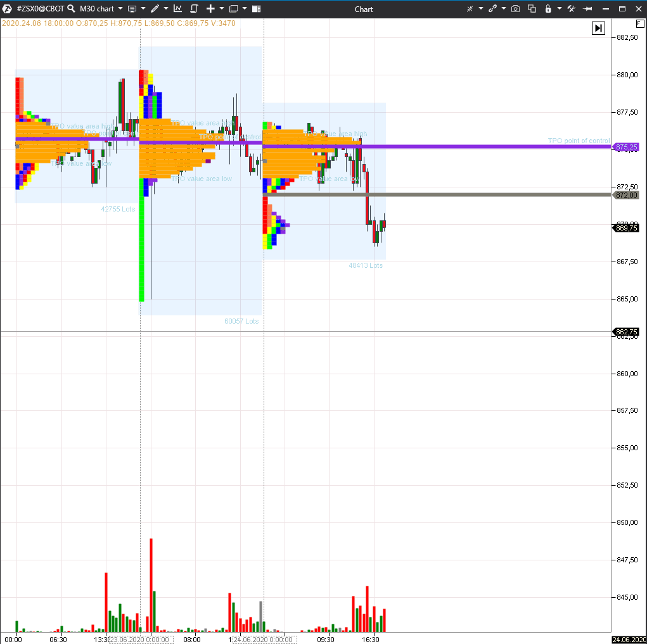Expand the drawing tools dropdown arrow
The width and height of the screenshot is (647, 644).
point(166,9)
